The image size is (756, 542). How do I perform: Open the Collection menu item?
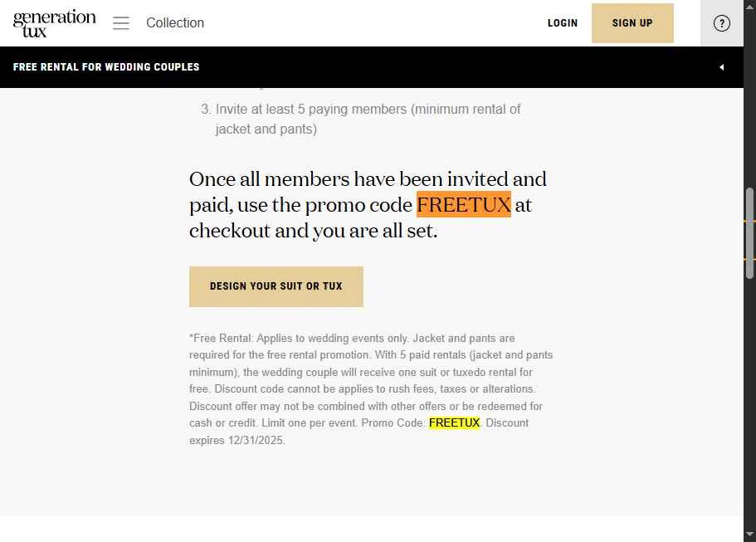(x=175, y=23)
